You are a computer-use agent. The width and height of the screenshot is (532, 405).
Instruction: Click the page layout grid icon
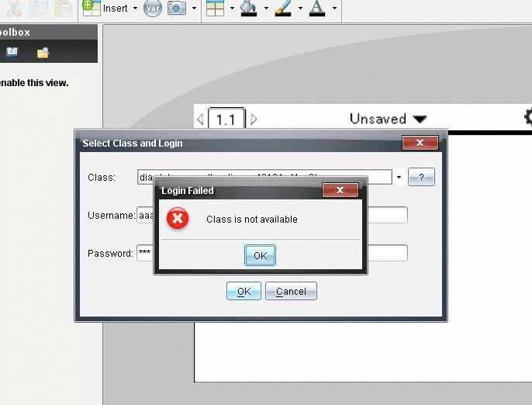[x=215, y=8]
